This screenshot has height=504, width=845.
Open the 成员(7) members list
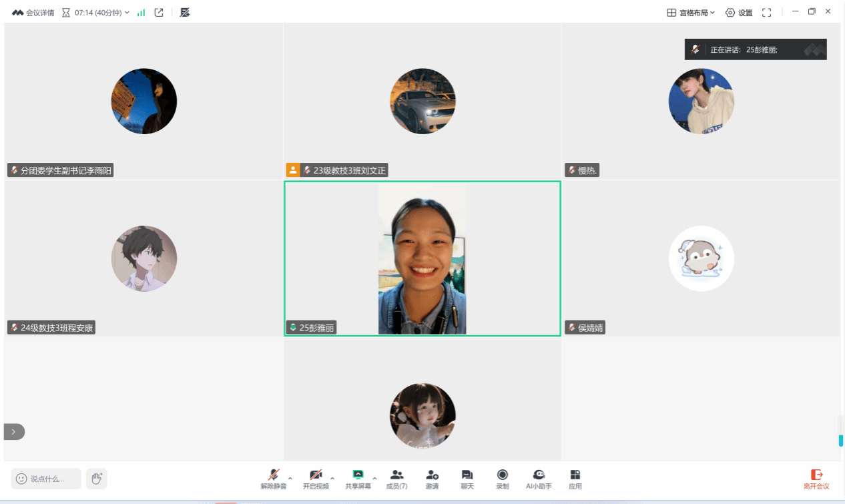click(x=396, y=479)
